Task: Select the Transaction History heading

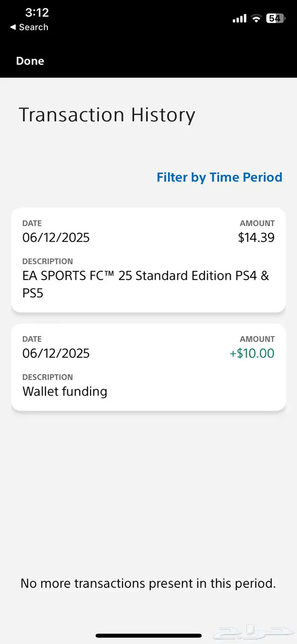Action: (x=107, y=115)
